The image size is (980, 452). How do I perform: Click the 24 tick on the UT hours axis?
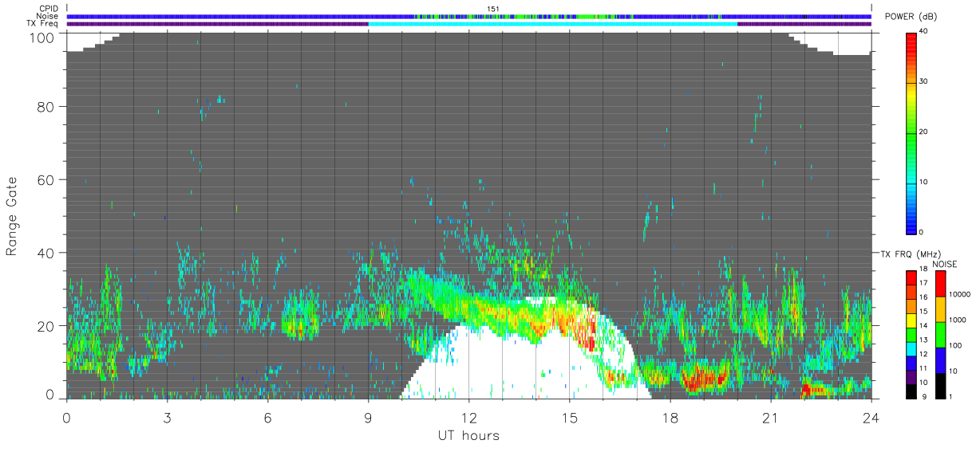point(871,417)
